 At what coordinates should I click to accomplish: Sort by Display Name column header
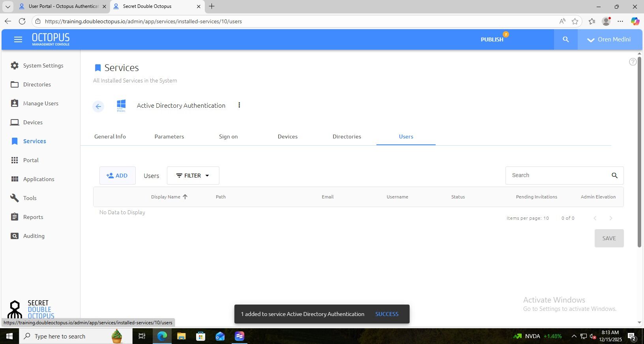[169, 197]
